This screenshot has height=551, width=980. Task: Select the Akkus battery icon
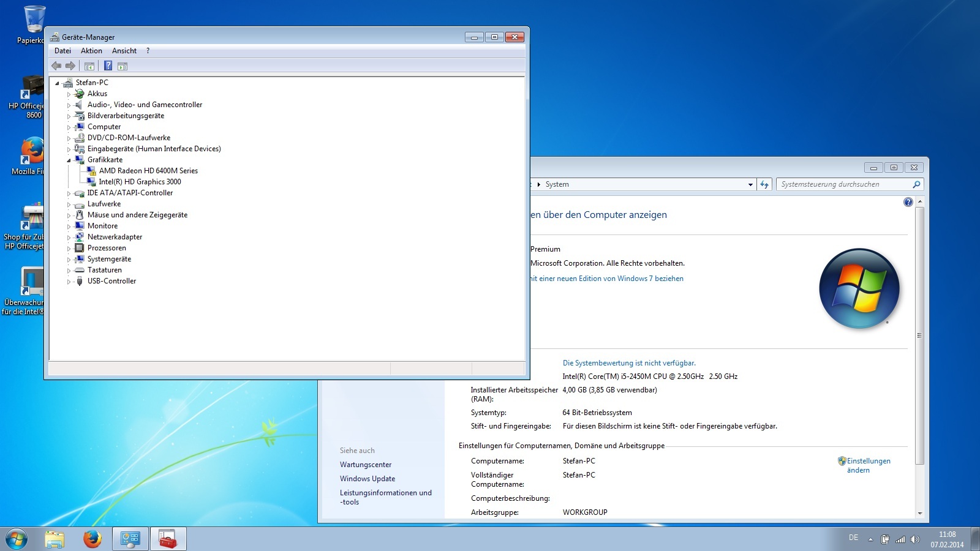79,94
